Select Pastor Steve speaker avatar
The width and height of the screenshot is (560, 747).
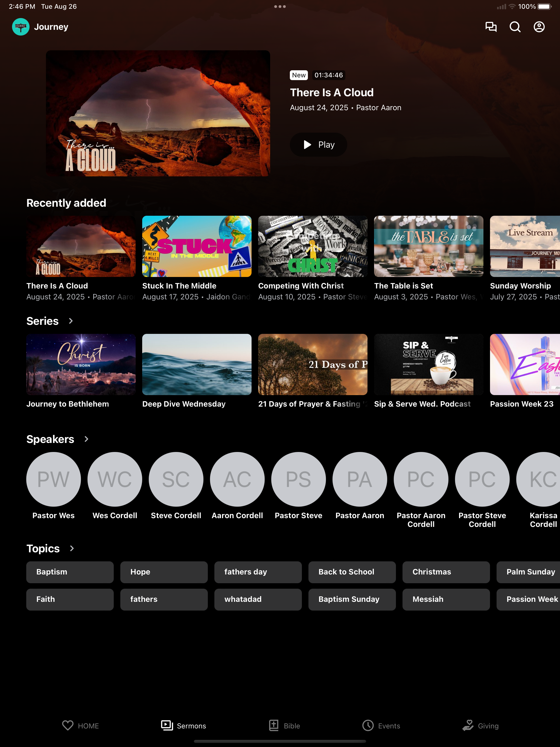299,479
